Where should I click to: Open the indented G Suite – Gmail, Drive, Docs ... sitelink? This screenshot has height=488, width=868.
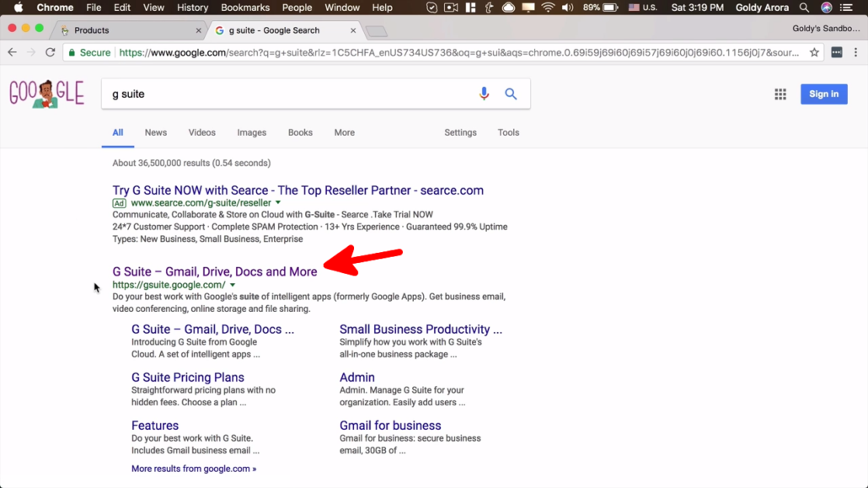pyautogui.click(x=212, y=329)
